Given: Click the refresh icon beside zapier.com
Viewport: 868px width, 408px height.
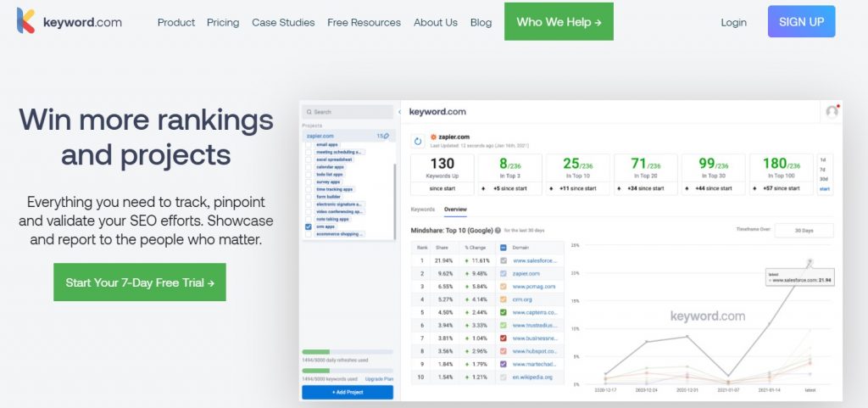Looking at the screenshot, I should pyautogui.click(x=418, y=142).
